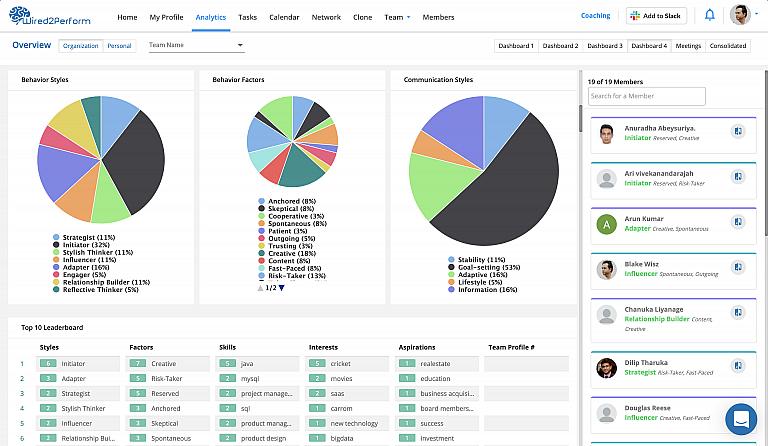Image resolution: width=768 pixels, height=446 pixels.
Task: Click the Coaching link
Action: click(x=596, y=16)
